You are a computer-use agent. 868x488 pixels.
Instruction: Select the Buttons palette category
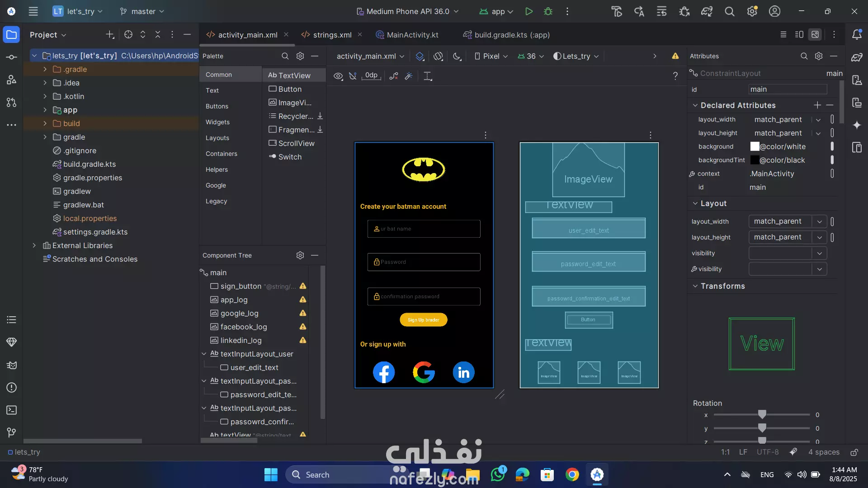pos(217,106)
